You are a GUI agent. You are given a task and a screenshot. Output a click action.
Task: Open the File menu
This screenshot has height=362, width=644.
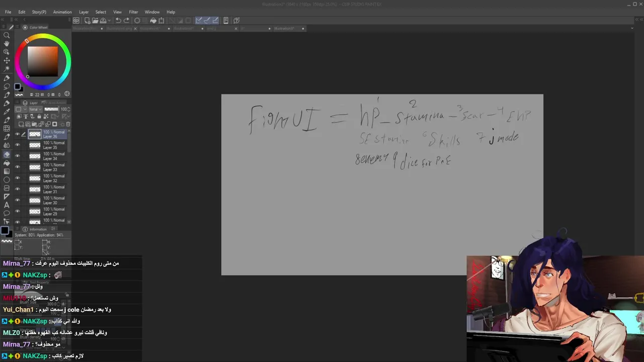[8, 12]
